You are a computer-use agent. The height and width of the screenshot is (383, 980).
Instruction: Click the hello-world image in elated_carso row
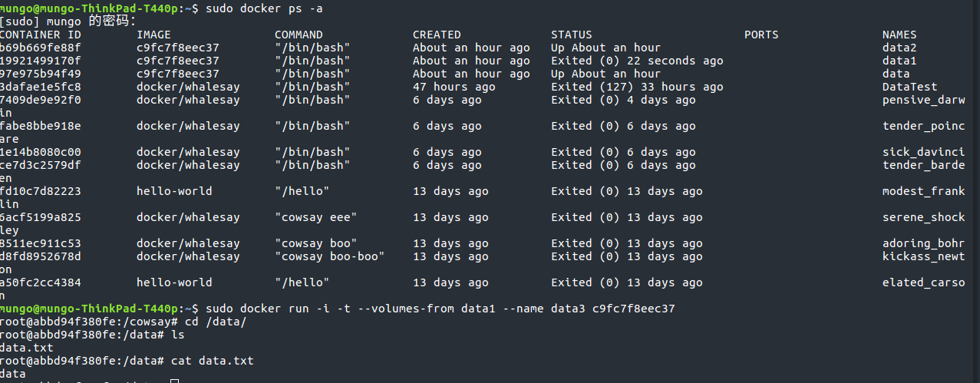point(174,282)
